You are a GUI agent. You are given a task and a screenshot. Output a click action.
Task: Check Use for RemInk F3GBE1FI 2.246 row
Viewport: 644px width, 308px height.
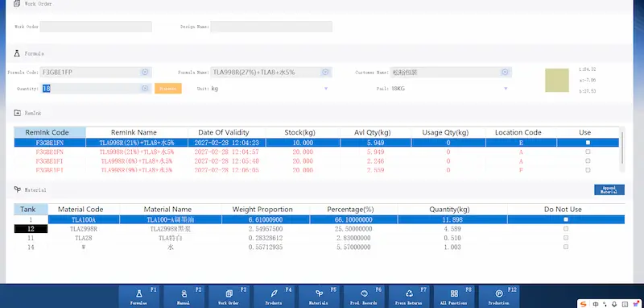588,160
